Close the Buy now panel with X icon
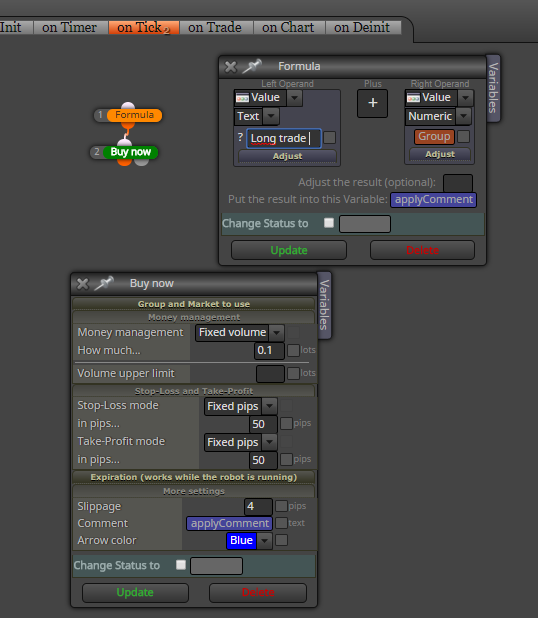 pos(83,284)
